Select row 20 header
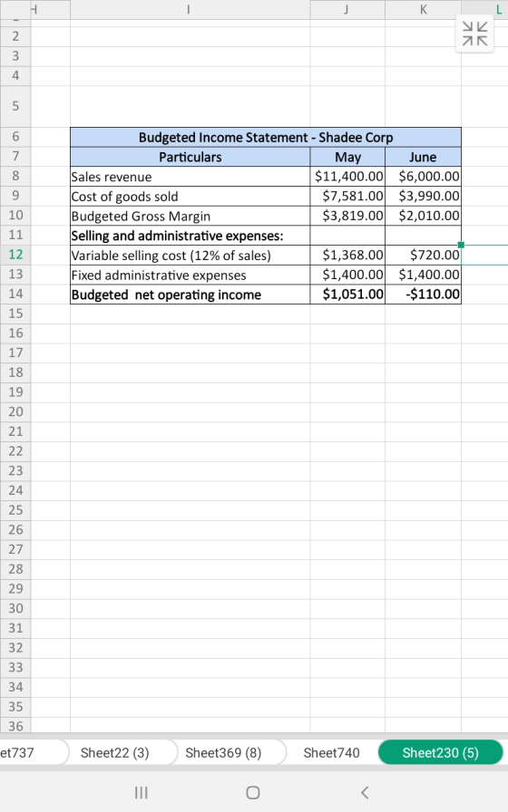 [15, 412]
